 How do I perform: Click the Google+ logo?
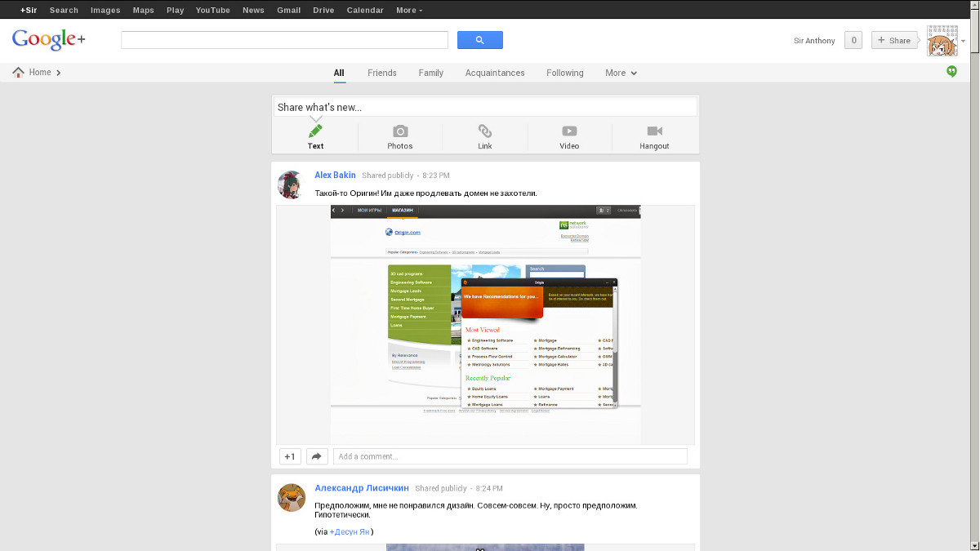click(x=49, y=39)
